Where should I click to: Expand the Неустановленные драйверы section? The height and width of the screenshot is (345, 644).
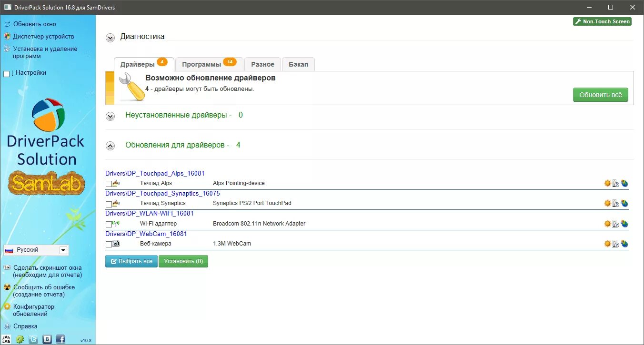[x=111, y=116]
